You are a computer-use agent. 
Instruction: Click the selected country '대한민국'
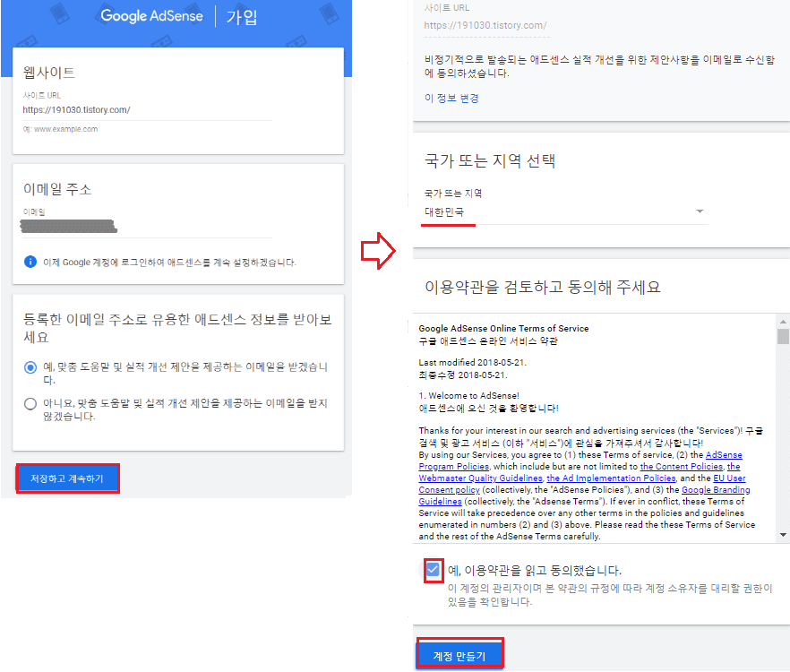coord(444,212)
